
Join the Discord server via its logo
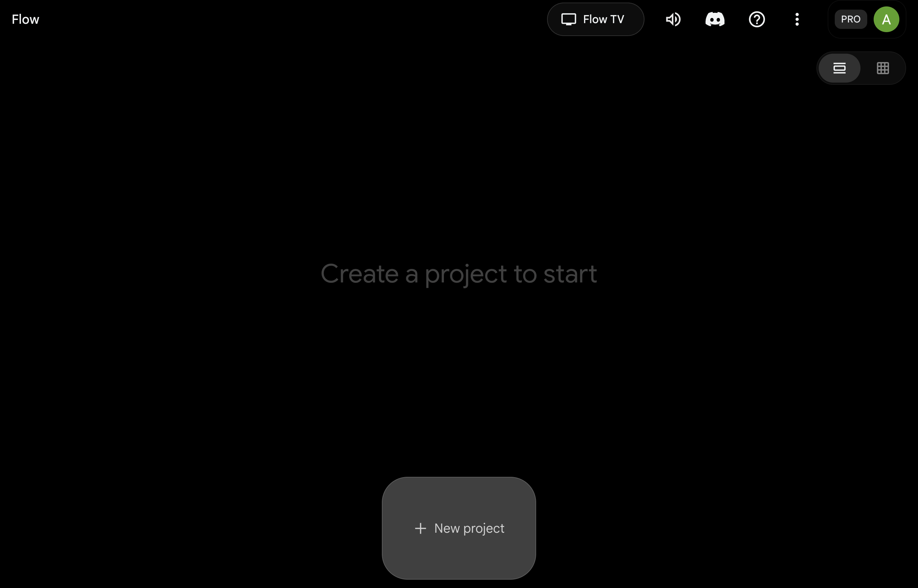click(x=715, y=19)
